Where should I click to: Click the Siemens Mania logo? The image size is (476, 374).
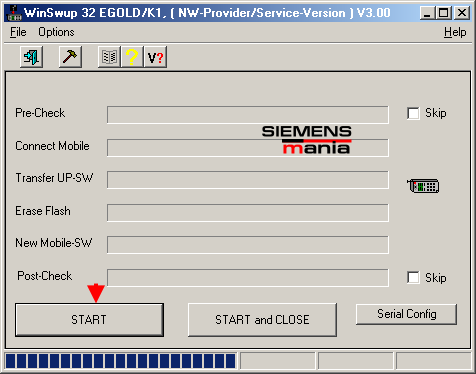click(307, 140)
